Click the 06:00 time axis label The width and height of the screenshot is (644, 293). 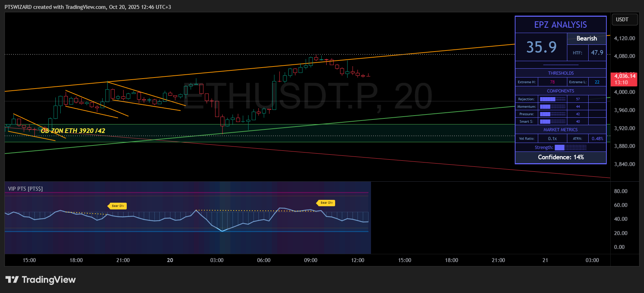coord(264,260)
